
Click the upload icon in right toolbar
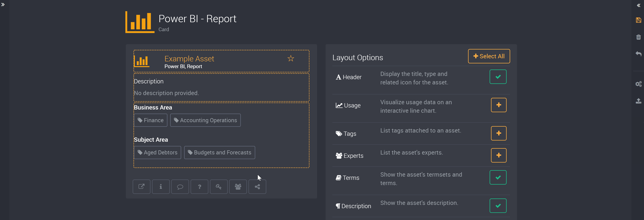(639, 101)
